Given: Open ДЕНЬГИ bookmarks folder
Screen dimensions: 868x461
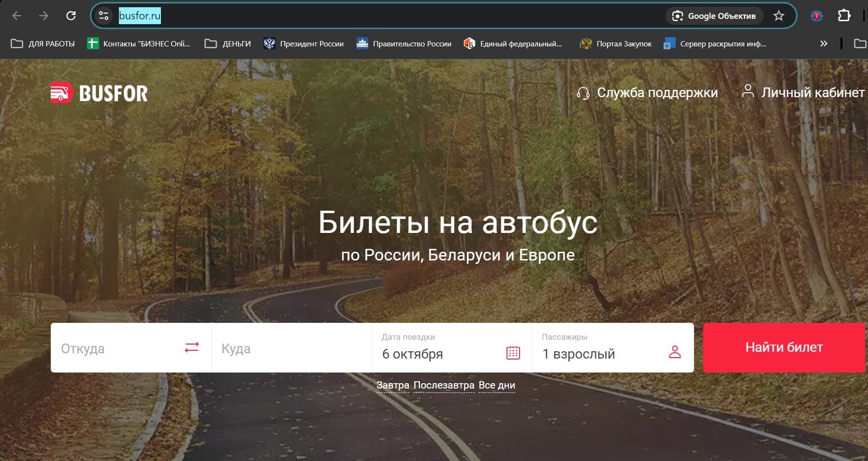Looking at the screenshot, I should [x=228, y=43].
